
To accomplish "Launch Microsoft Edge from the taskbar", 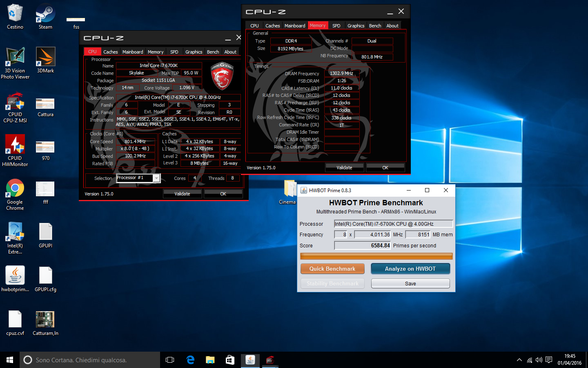I will pos(190,360).
